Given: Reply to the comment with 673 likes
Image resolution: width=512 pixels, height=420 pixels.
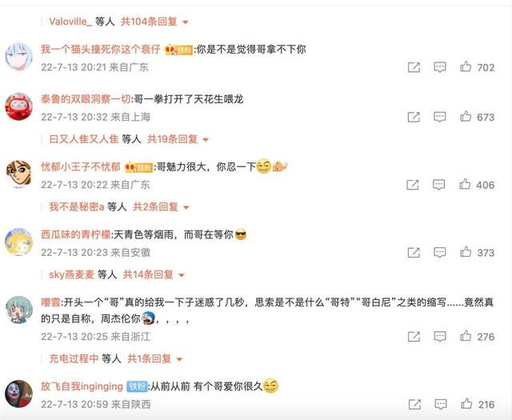Looking at the screenshot, I should click(440, 117).
